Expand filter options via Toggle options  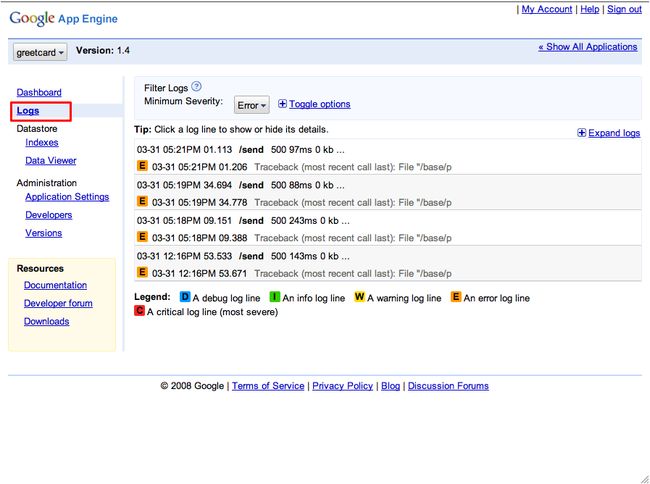[320, 104]
